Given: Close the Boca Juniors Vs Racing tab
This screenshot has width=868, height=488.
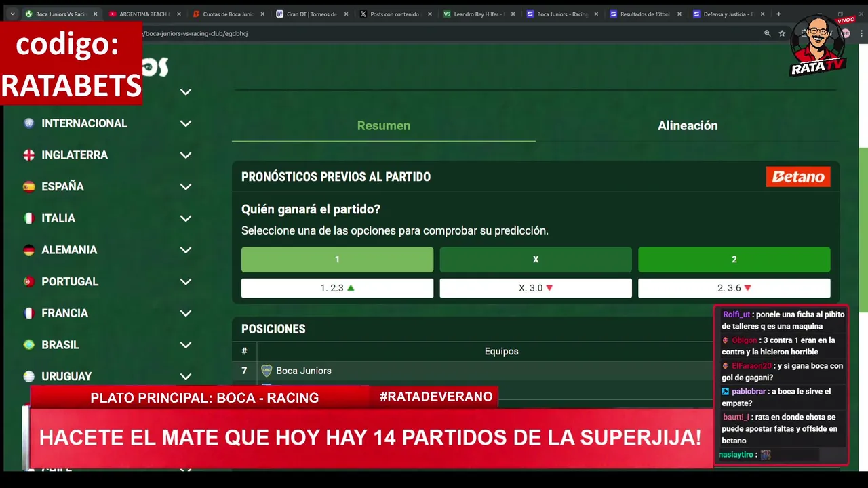Looking at the screenshot, I should 95,14.
